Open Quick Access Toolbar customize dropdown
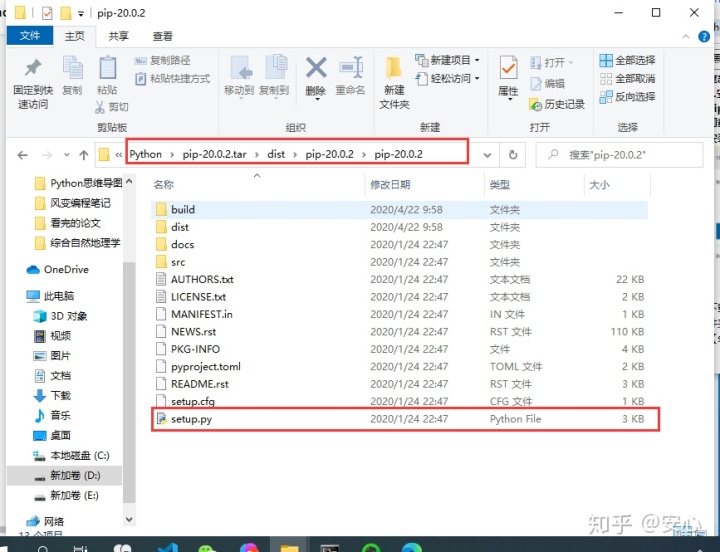The height and width of the screenshot is (552, 720). coord(81,14)
